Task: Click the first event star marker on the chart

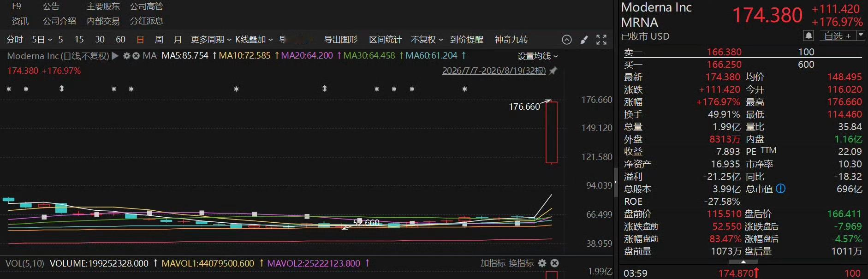Action: 9,89
